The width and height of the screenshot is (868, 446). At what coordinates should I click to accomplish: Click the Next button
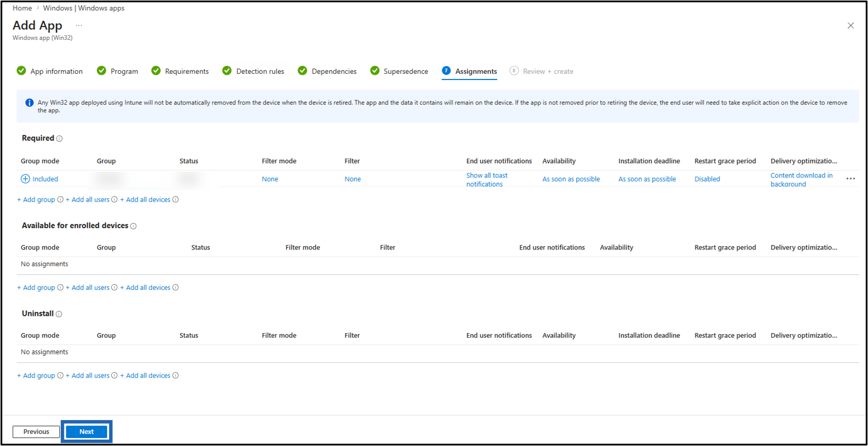[x=86, y=432]
